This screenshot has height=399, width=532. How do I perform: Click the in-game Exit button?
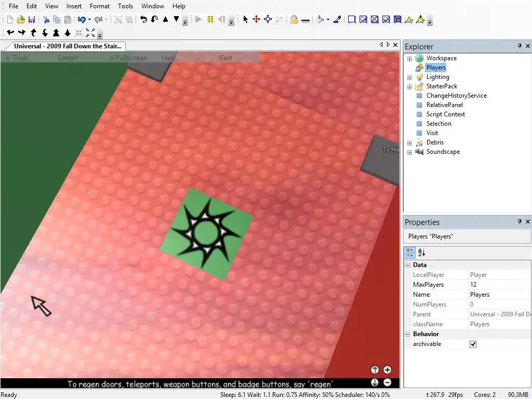pos(225,58)
